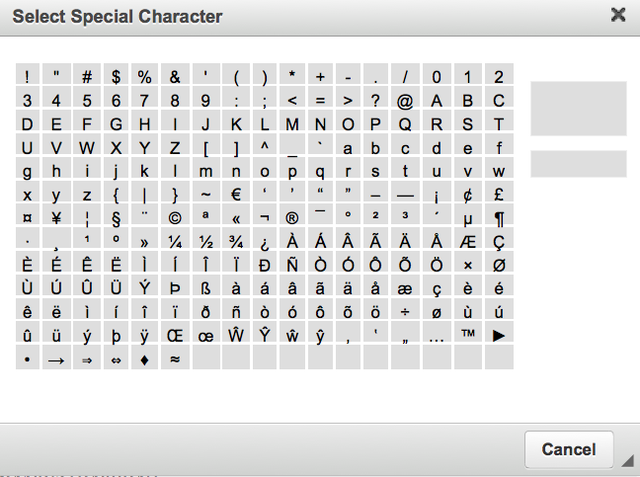
Task: Close the Select Special Character dialog
Action: [618, 15]
